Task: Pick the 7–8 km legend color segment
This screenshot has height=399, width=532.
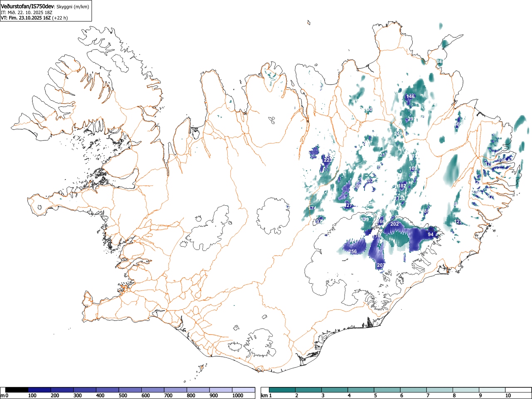Action: (440, 390)
